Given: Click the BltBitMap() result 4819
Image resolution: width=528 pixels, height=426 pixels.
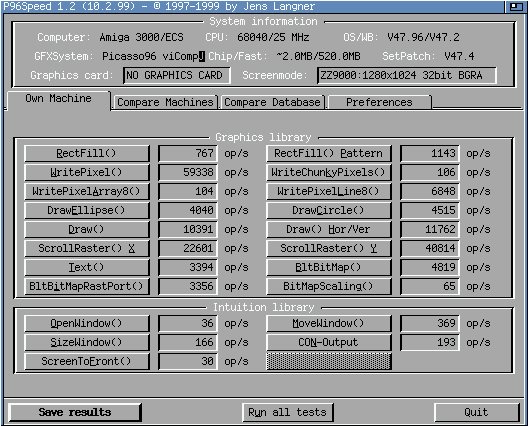Looking at the screenshot, I should [x=430, y=267].
